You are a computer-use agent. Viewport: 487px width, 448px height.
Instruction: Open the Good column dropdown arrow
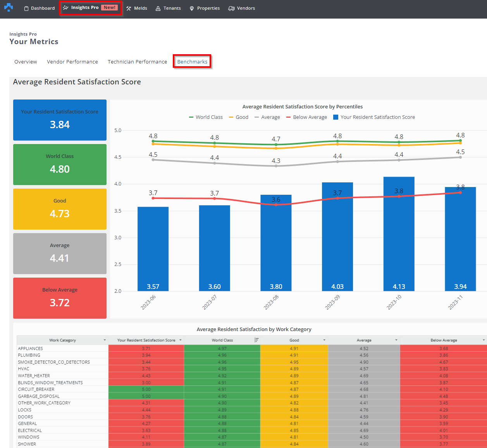tap(324, 340)
